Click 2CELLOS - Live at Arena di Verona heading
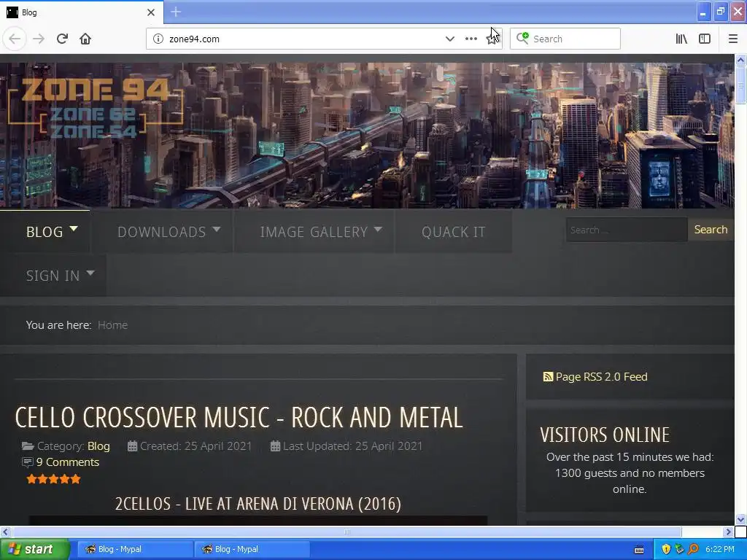747x560 pixels. 258,503
